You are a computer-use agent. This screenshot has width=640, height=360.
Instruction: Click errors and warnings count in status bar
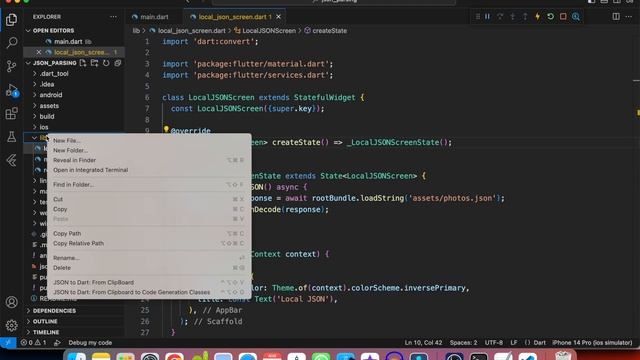[x=33, y=343]
